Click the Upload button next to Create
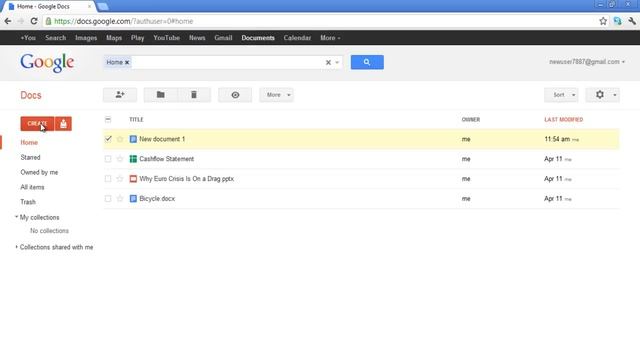This screenshot has width=640, height=360. click(63, 124)
